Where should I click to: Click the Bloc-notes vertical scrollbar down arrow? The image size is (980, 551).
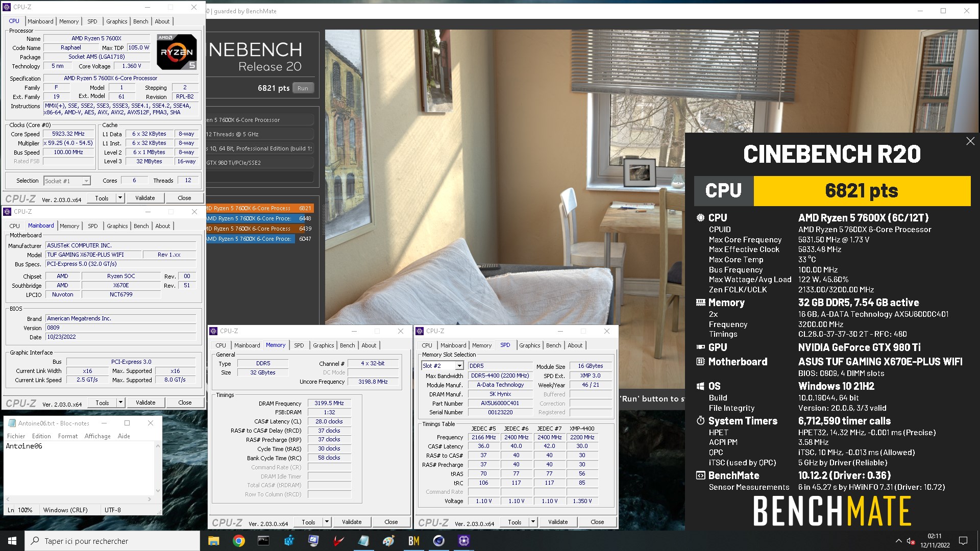[x=158, y=491]
